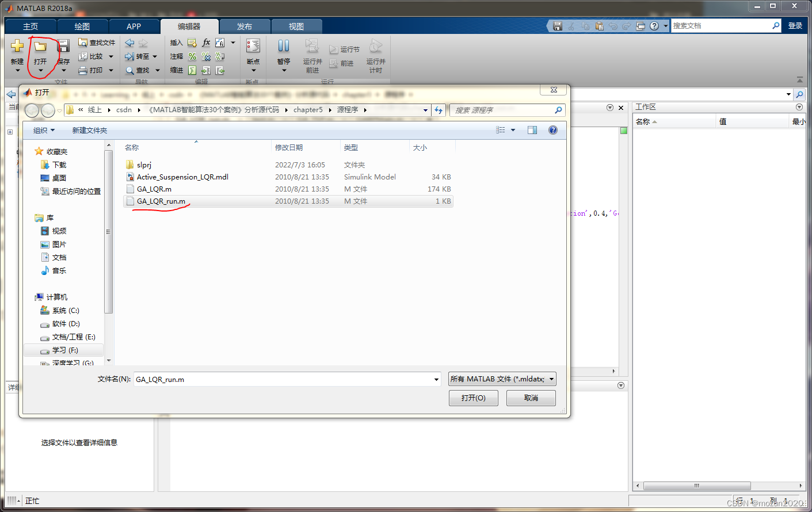Click the switch windows icon in quick access bar
The height and width of the screenshot is (512, 812).
641,26
